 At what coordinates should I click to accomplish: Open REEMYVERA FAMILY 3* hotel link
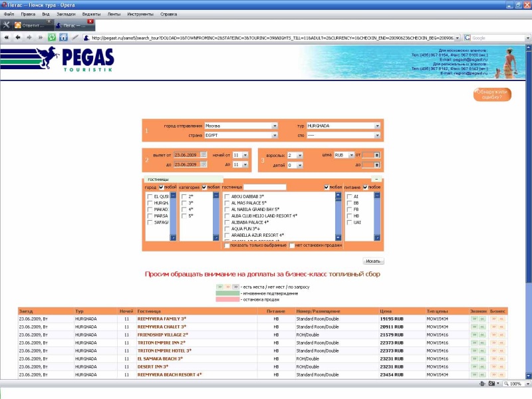(x=162, y=319)
